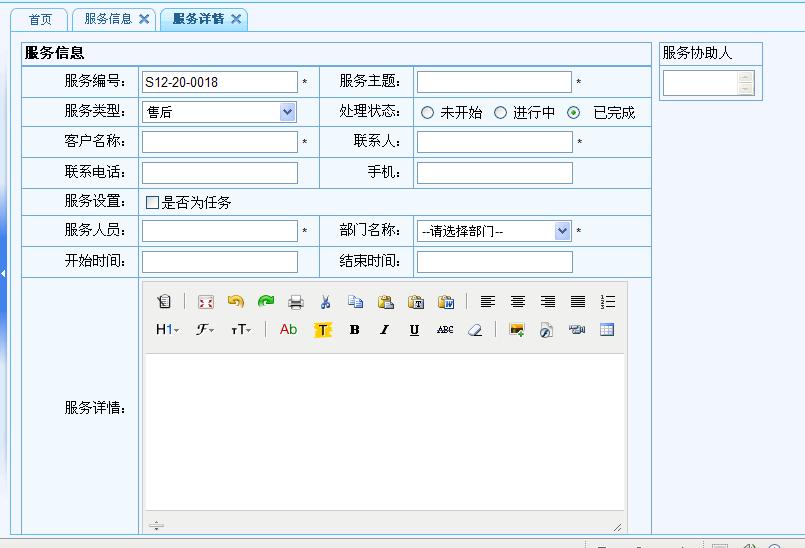805x548 pixels.
Task: Click the 服务主题 input field
Action: [494, 82]
